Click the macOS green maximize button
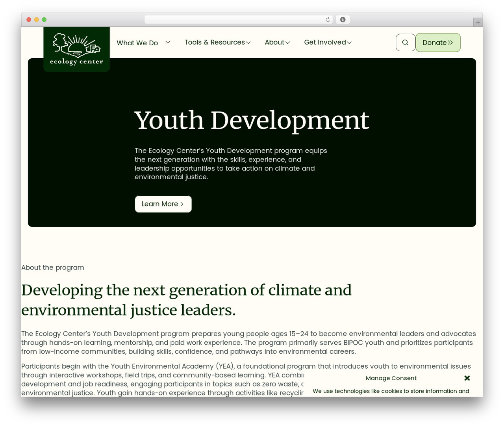504x427 pixels. (44, 20)
